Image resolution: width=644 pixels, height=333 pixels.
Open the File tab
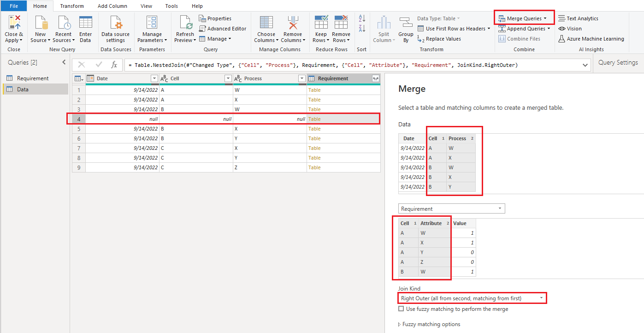click(x=14, y=6)
